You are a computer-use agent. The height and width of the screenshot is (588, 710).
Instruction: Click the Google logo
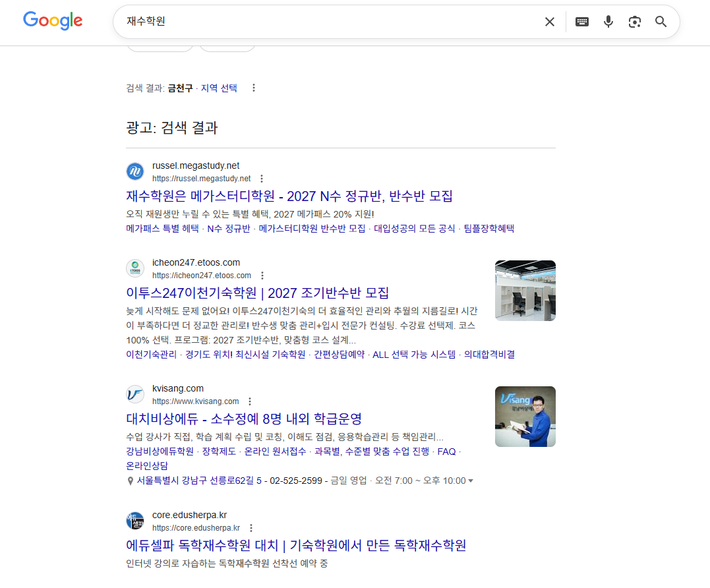coord(53,21)
